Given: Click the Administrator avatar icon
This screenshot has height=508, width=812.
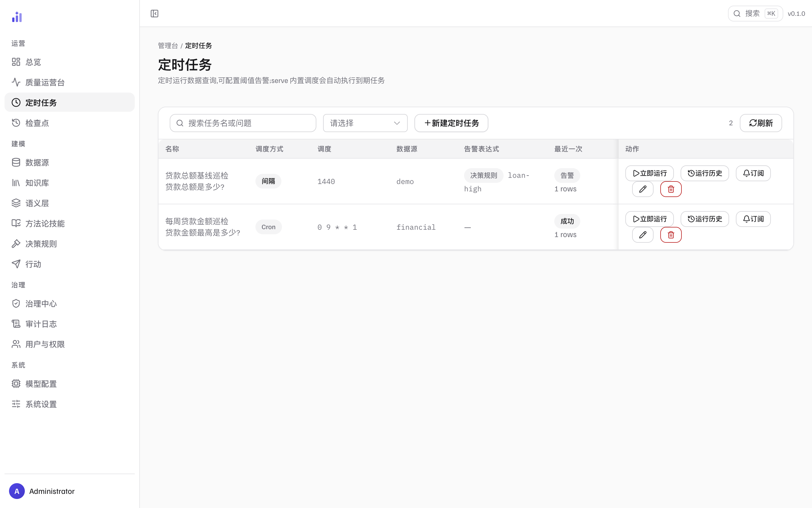Looking at the screenshot, I should (x=17, y=491).
